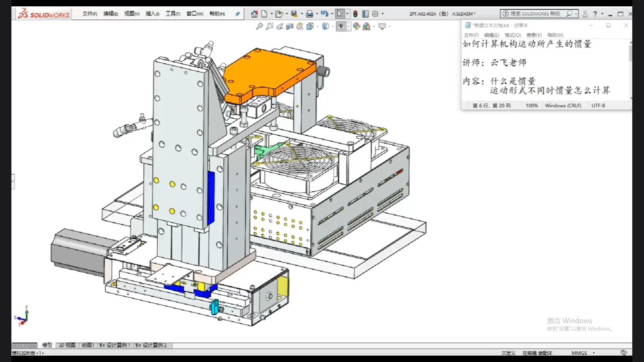The width and height of the screenshot is (644, 362).
Task: Click Display Style icon
Action: pos(325,26)
